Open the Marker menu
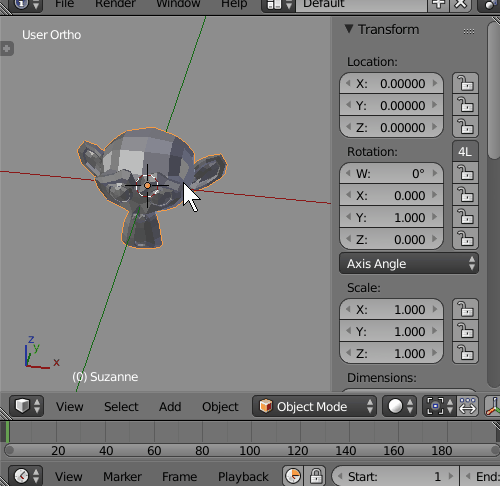Viewport: 500px width, 486px height. click(122, 477)
